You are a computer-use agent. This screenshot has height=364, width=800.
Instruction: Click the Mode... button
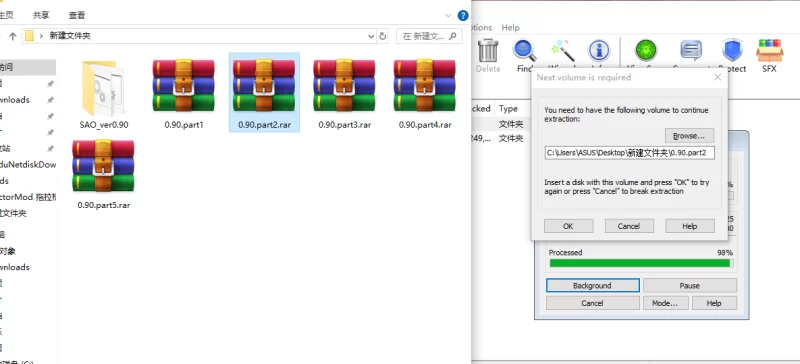(x=665, y=303)
